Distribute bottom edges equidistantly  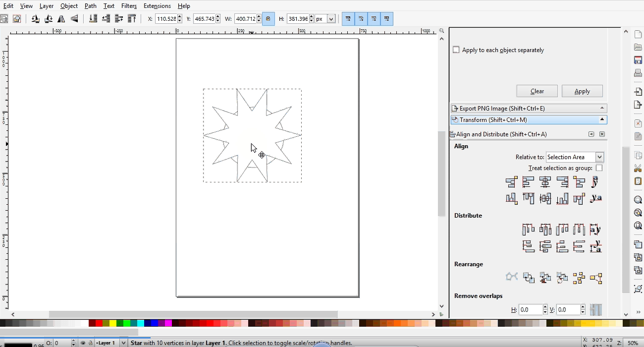coord(562,246)
